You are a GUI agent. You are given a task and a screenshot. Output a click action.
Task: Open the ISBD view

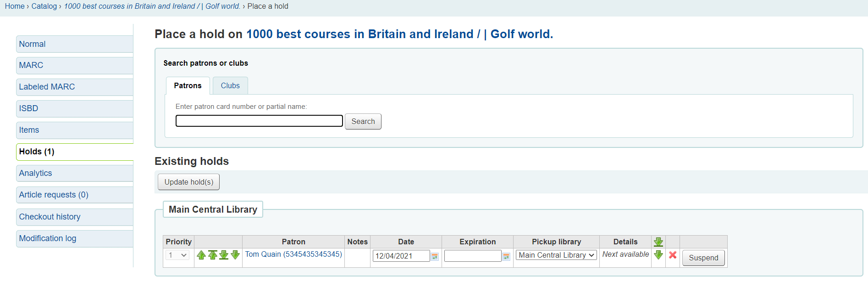click(75, 108)
